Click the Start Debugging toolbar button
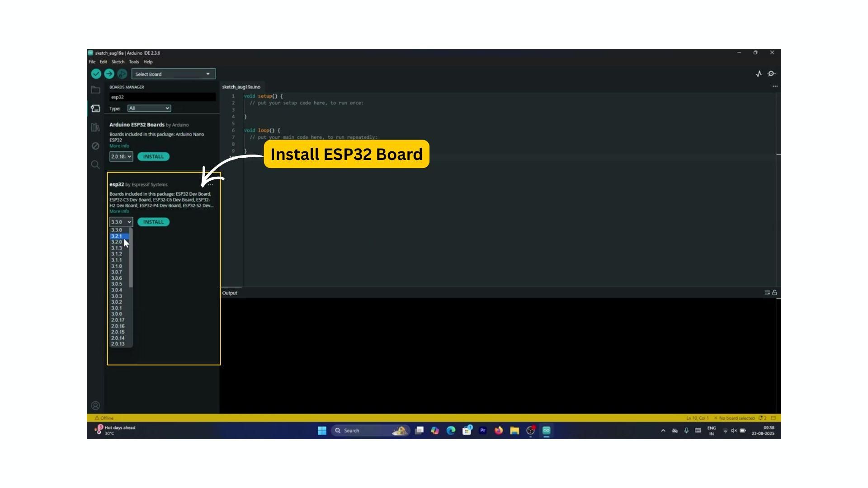Screen dimensions: 868x488 pyautogui.click(x=122, y=74)
